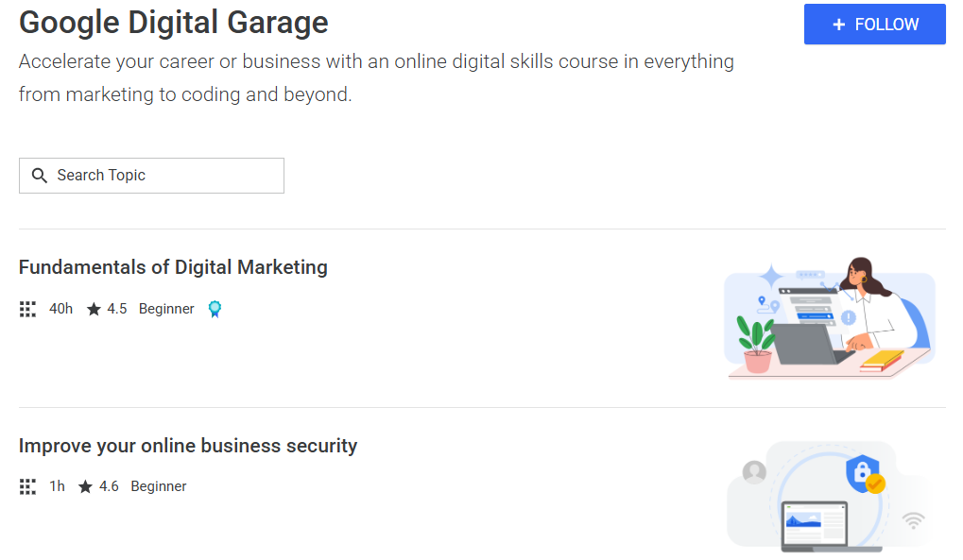Viewport: 963px width, 560px height.
Task: Click the Beginner level label on the marketing course
Action: pyautogui.click(x=166, y=308)
